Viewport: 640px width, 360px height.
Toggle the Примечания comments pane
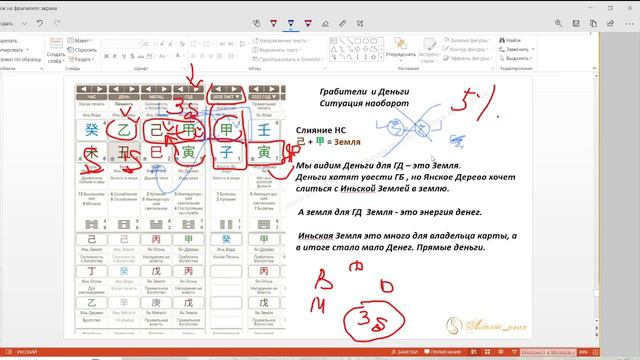[x=442, y=352]
